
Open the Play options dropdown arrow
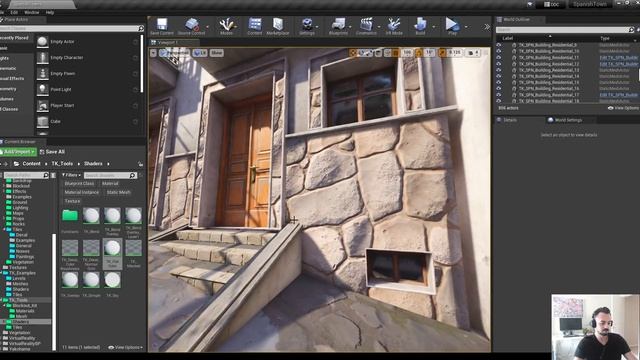pos(467,27)
